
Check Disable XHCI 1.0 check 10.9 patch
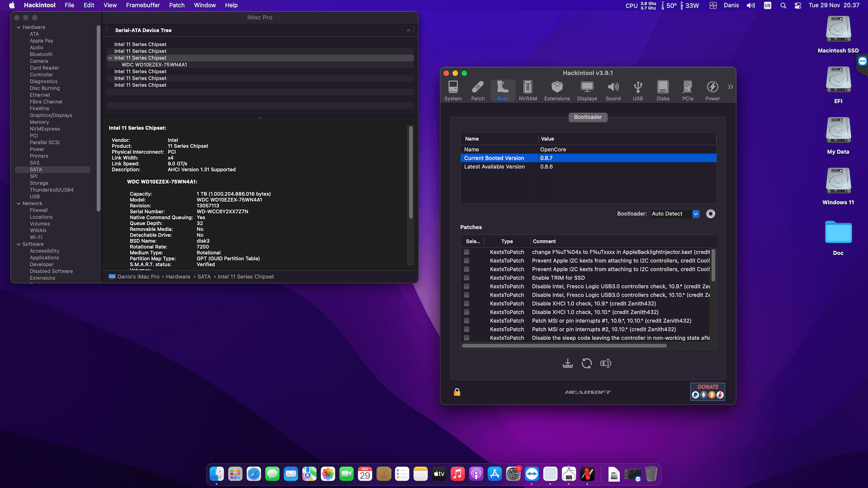click(x=467, y=304)
